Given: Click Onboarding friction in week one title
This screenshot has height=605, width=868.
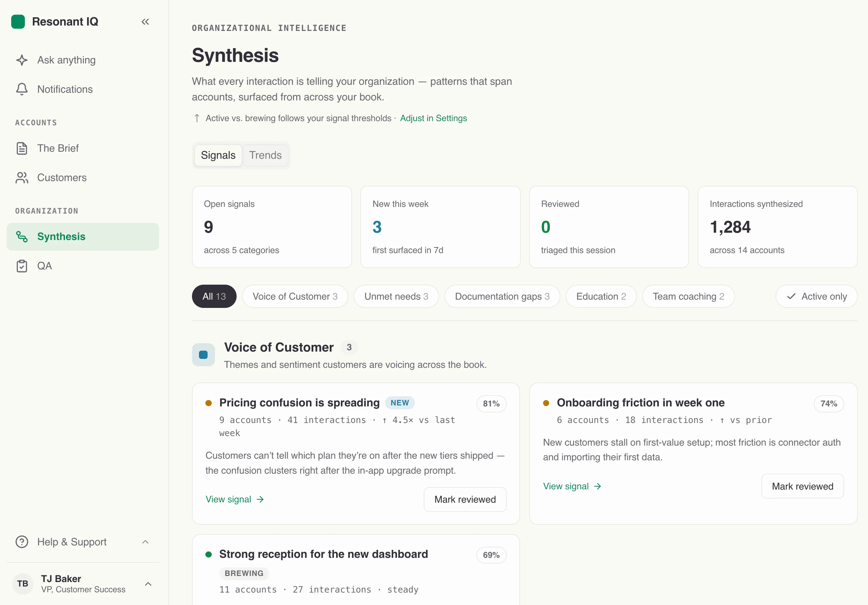Looking at the screenshot, I should (641, 403).
